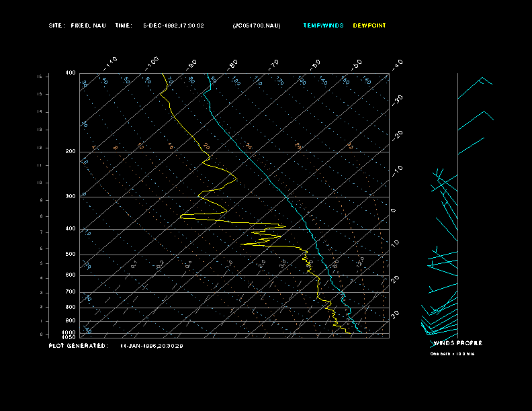
Task: Click the file ID (JC051700.NAU)
Action: coord(257,26)
